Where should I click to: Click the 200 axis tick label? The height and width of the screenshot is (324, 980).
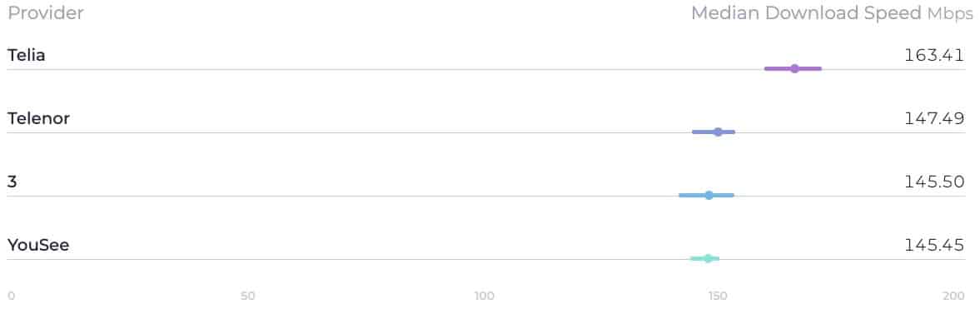pyautogui.click(x=953, y=295)
